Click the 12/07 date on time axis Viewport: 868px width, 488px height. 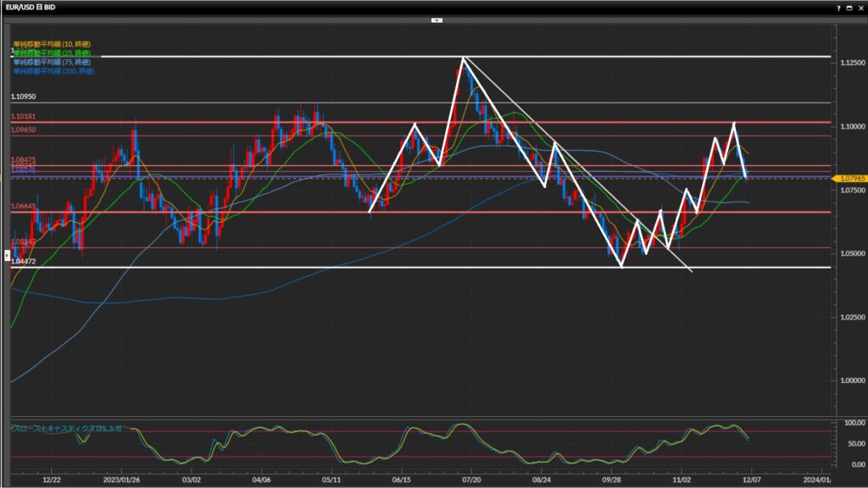751,479
